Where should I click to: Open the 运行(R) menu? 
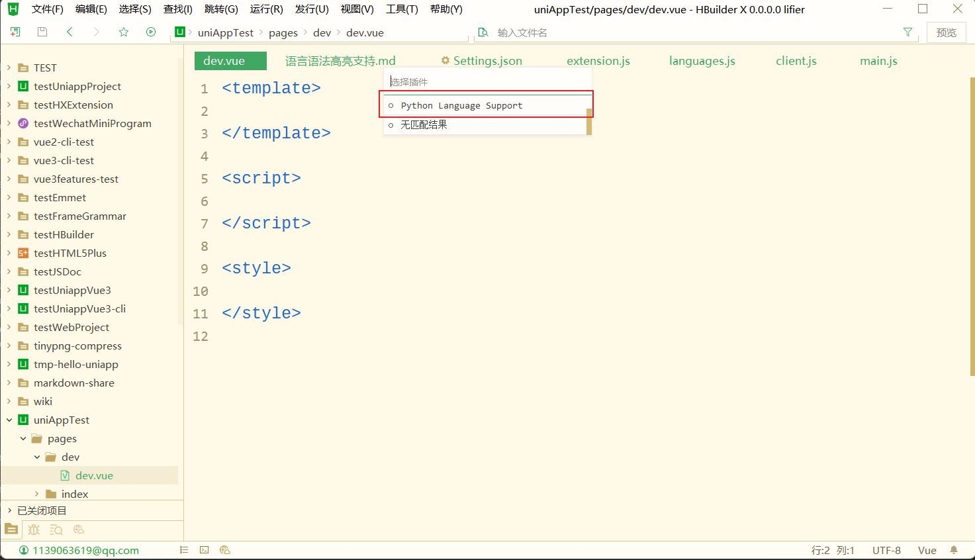pyautogui.click(x=266, y=9)
